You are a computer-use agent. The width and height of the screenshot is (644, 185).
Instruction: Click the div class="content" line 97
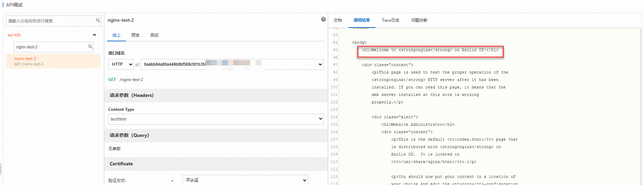387,65
